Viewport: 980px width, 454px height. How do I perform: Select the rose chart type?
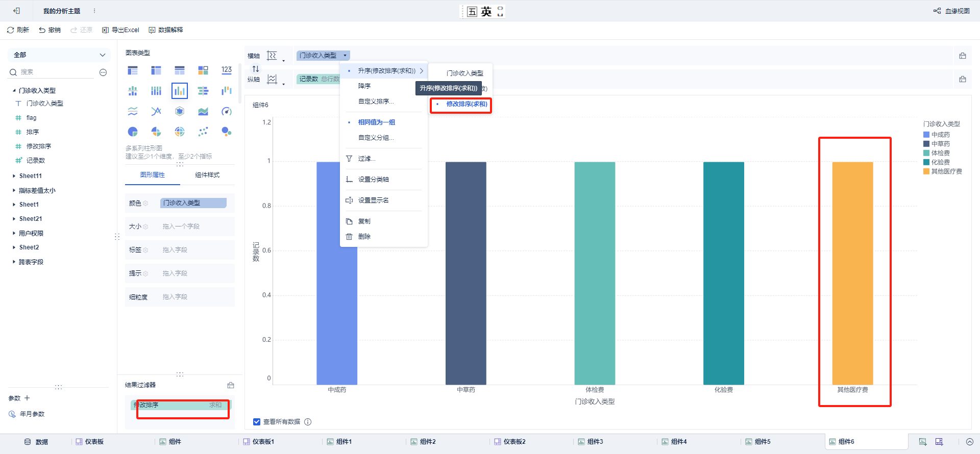[156, 132]
